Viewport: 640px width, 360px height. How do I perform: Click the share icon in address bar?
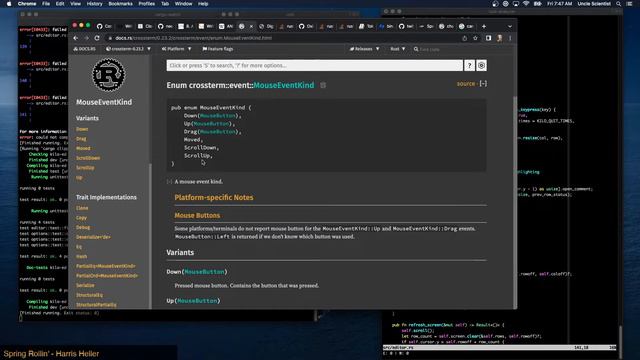(464, 38)
